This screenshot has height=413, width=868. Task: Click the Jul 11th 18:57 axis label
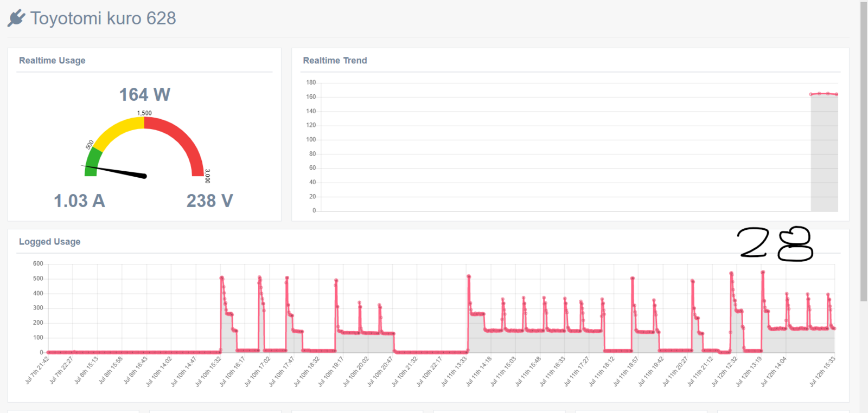[626, 371]
